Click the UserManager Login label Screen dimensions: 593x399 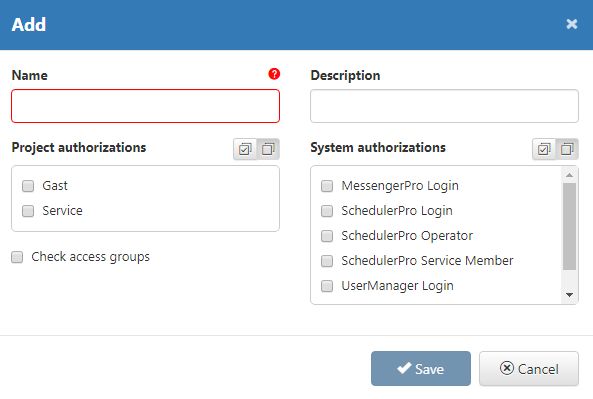tap(397, 286)
